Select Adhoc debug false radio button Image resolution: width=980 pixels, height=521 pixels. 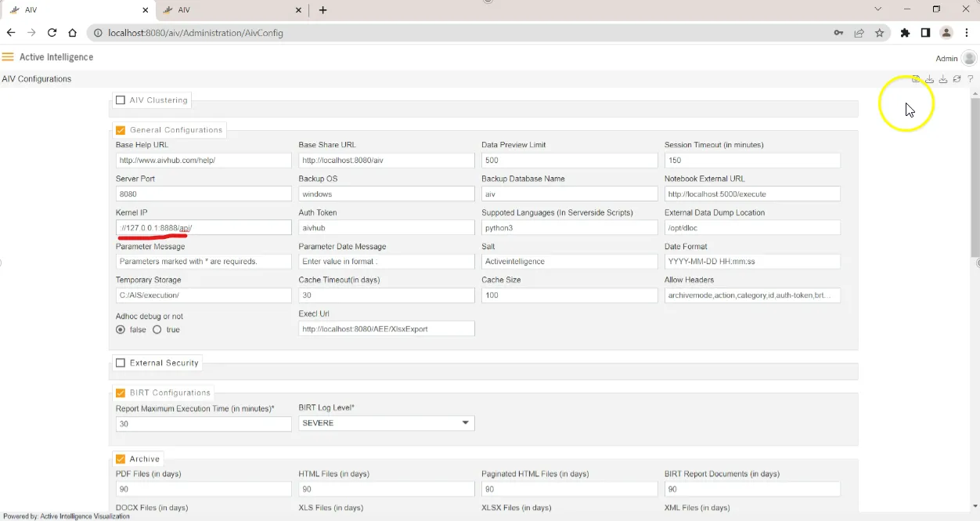pyautogui.click(x=121, y=330)
